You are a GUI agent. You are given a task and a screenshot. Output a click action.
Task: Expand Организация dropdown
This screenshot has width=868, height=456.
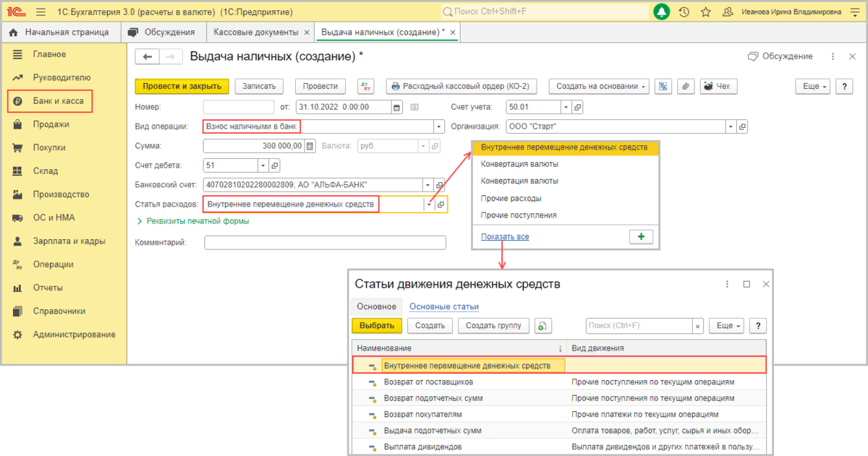click(731, 126)
